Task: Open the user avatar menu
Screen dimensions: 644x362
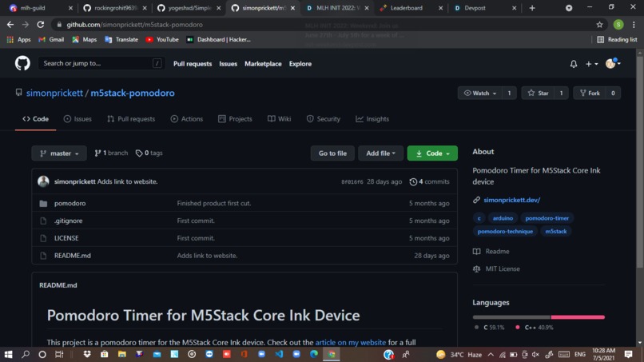Action: pos(613,63)
